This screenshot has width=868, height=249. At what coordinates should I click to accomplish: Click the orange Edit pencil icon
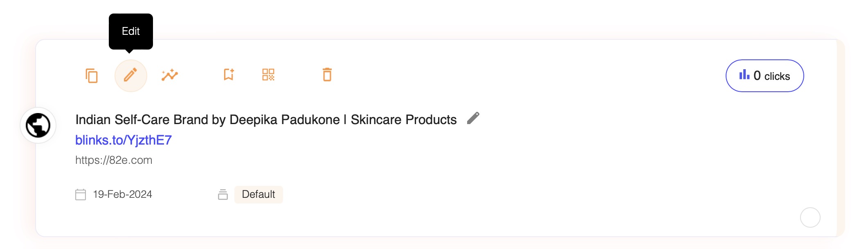(x=130, y=75)
